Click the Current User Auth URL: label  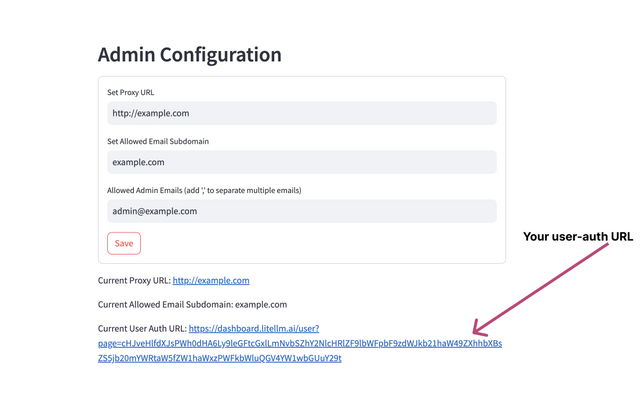pyautogui.click(x=142, y=329)
